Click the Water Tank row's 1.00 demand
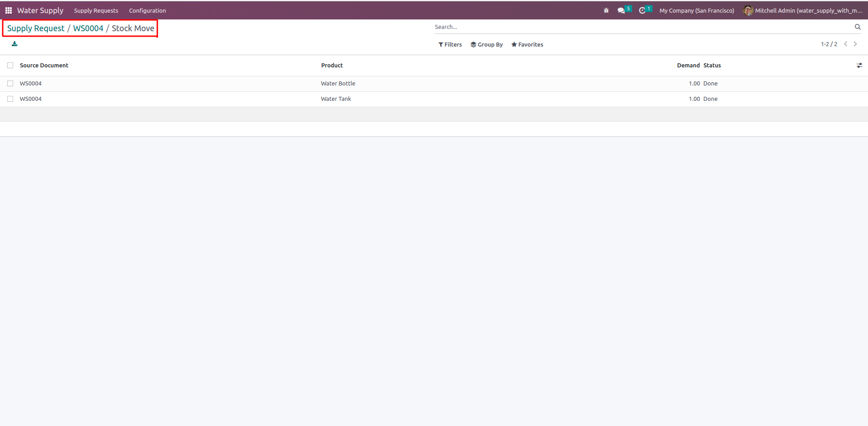Screen dimensions: 868x426 point(694,99)
